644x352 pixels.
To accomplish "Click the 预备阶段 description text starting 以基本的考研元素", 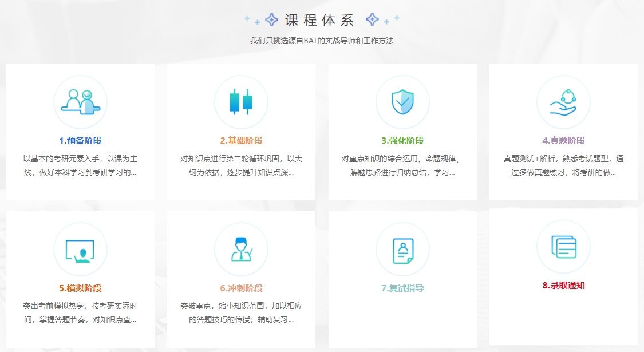I will coord(80,165).
